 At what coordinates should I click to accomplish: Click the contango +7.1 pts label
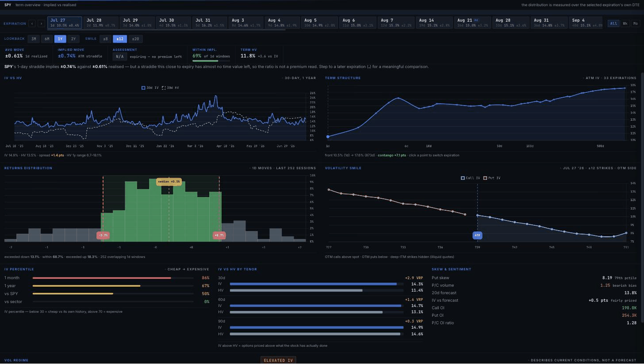pos(391,155)
